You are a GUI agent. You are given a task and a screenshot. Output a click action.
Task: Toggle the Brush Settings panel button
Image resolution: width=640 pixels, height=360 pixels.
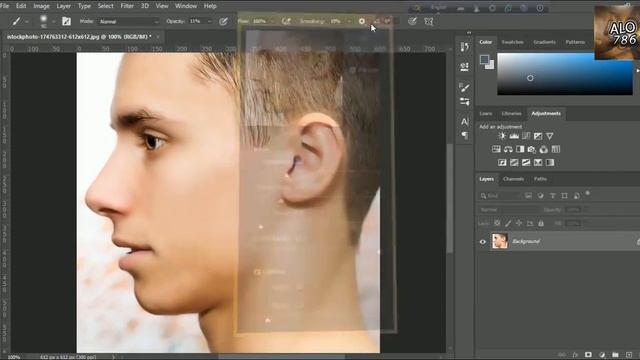click(x=66, y=21)
